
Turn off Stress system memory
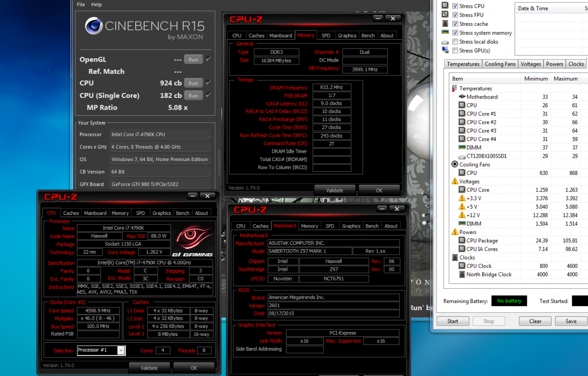[x=455, y=33]
